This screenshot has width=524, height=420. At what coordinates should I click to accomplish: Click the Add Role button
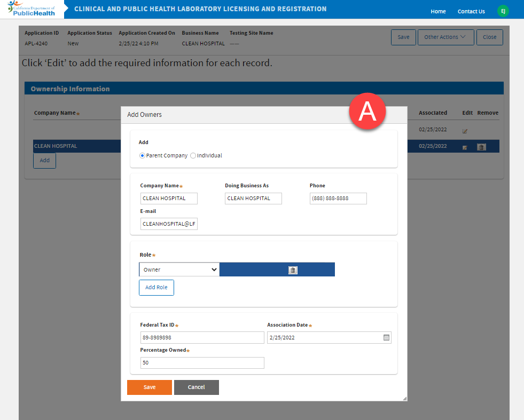pos(157,288)
